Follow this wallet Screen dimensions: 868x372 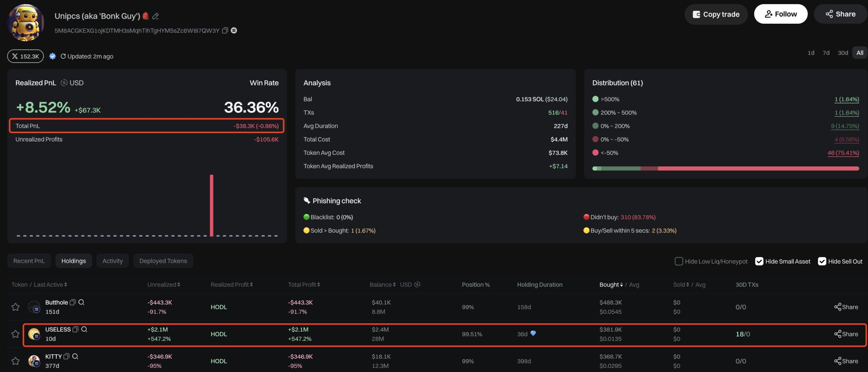(781, 14)
